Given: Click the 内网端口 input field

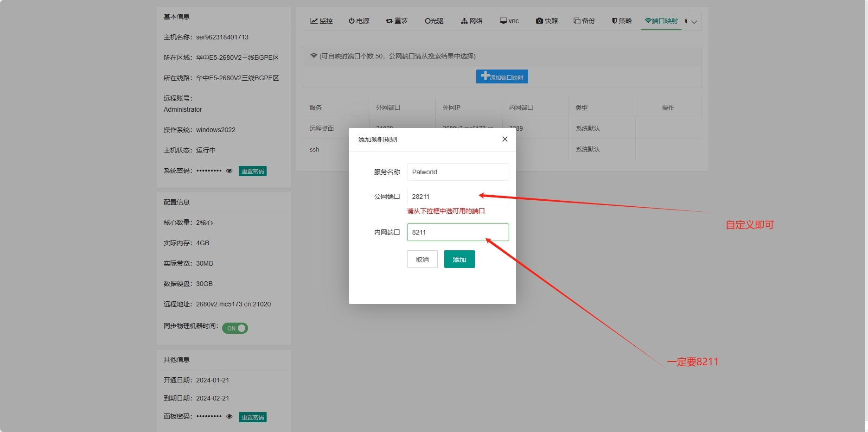Looking at the screenshot, I should point(457,232).
